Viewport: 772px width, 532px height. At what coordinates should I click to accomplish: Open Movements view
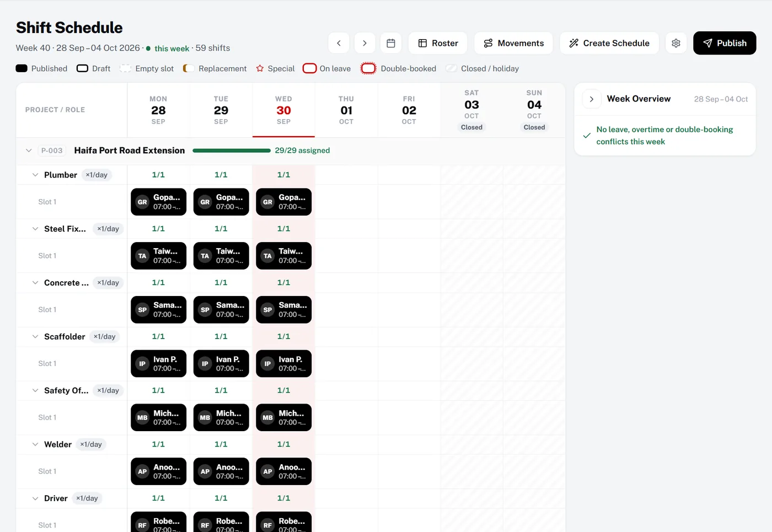[513, 43]
